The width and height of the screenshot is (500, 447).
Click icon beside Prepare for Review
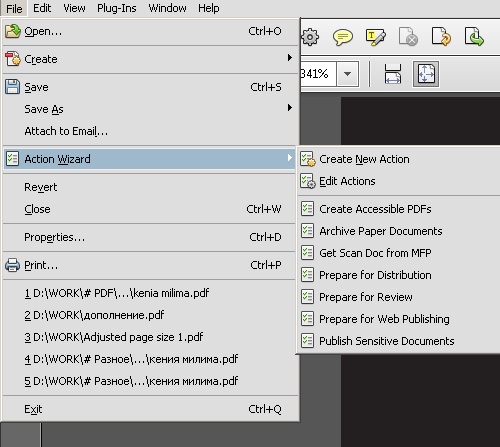(307, 297)
